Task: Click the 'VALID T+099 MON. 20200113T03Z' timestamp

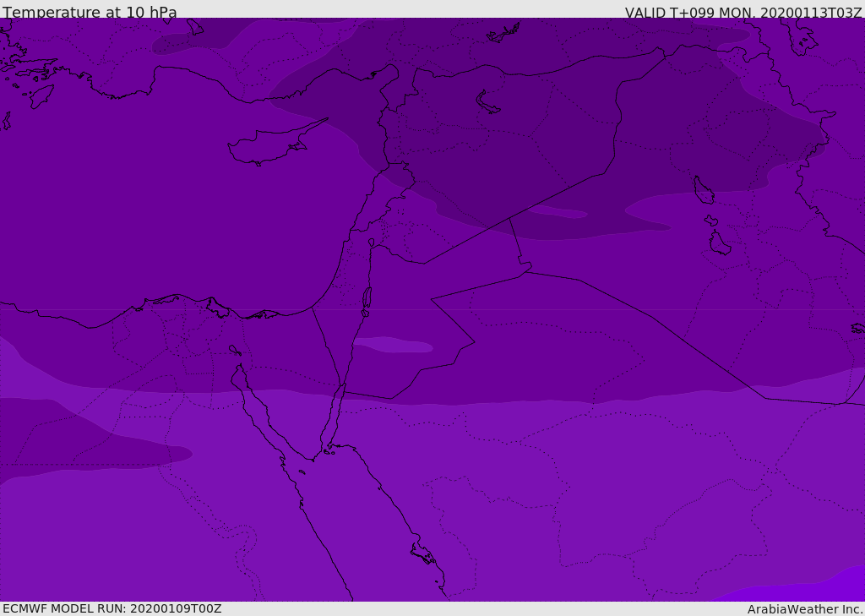Action: point(743,12)
